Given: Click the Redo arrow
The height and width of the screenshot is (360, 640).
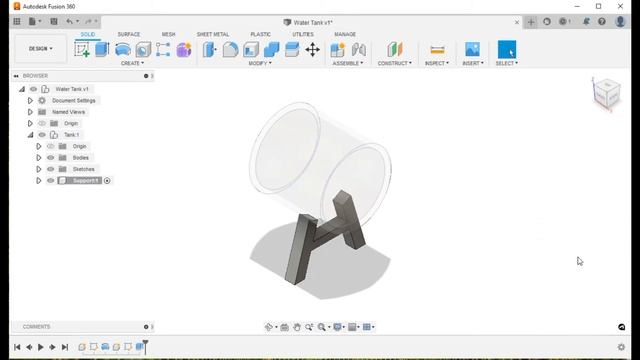Looking at the screenshot, I should pos(88,21).
